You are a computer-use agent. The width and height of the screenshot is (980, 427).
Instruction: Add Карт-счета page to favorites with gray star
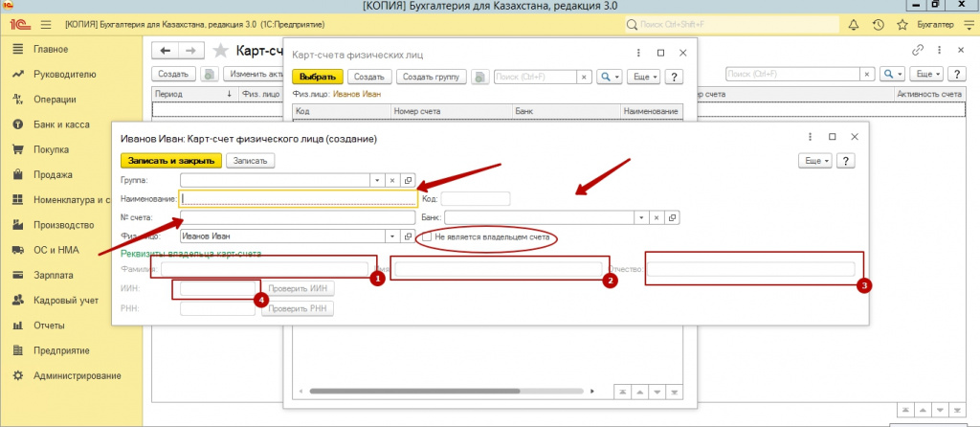click(221, 51)
